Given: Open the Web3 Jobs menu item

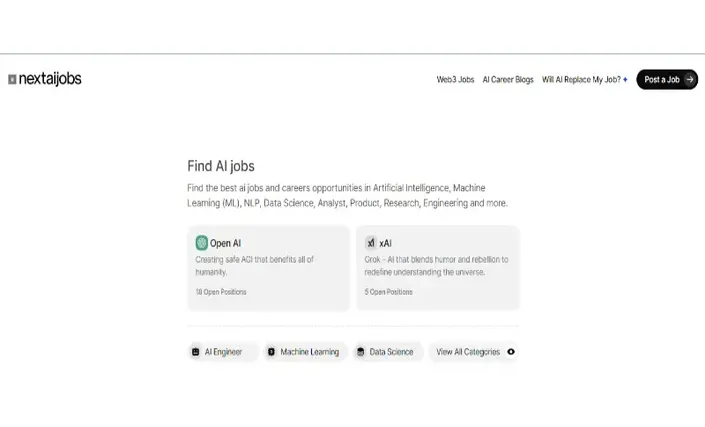Looking at the screenshot, I should click(455, 80).
